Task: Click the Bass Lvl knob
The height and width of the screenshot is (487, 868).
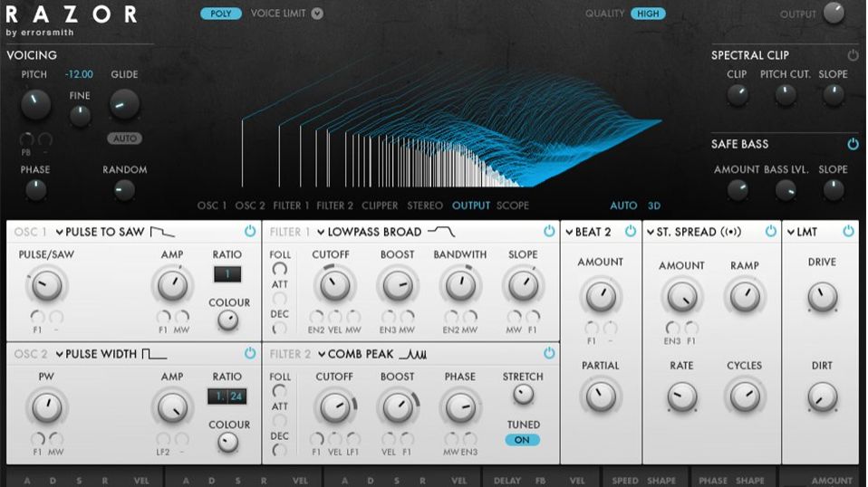Action: 785,191
